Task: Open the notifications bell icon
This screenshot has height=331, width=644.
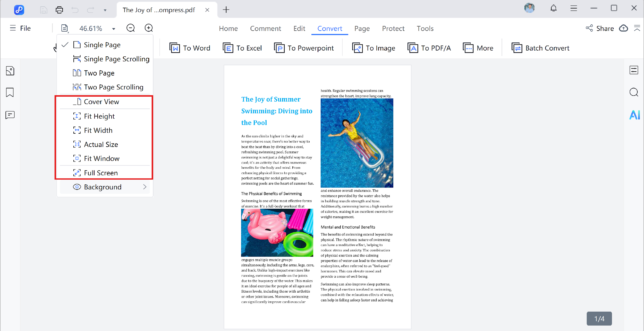Action: (553, 9)
